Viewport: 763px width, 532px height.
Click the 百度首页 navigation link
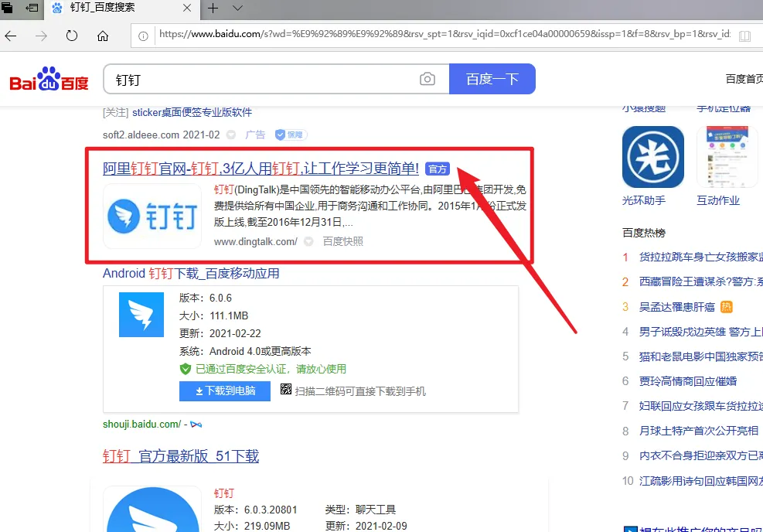[x=744, y=79]
